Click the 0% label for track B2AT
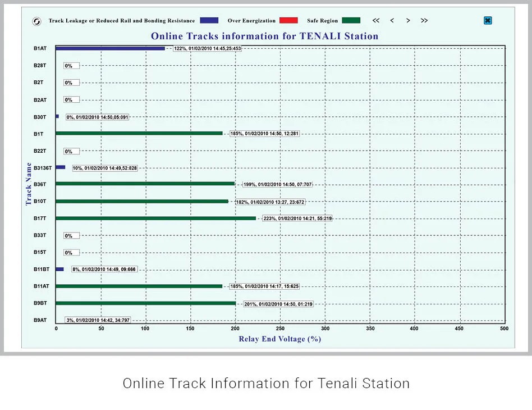The width and height of the screenshot is (532, 410). (x=72, y=100)
